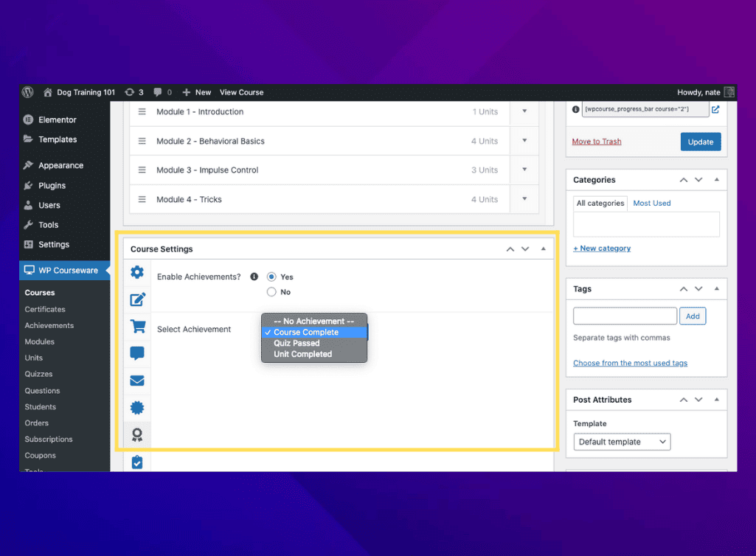Screen dimensions: 756x556
Task: Open WP Courseware menu in the sidebar
Action: (x=65, y=271)
